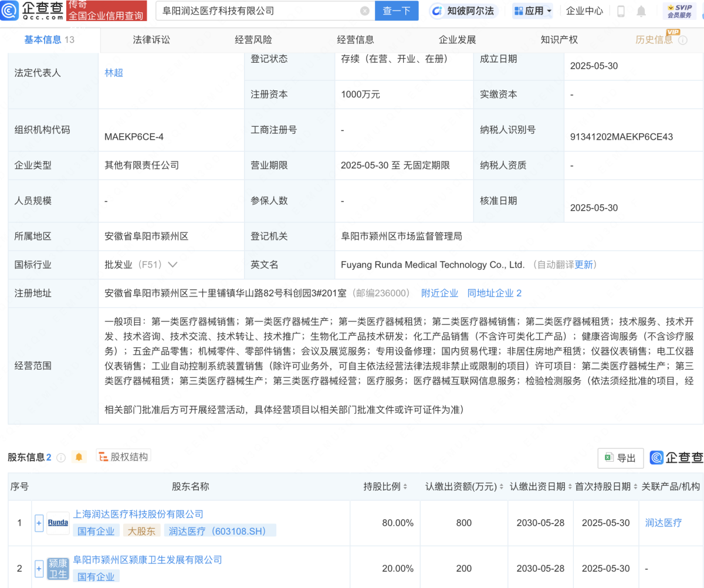Open 企业中心 in the header
704x588 pixels.
point(584,11)
